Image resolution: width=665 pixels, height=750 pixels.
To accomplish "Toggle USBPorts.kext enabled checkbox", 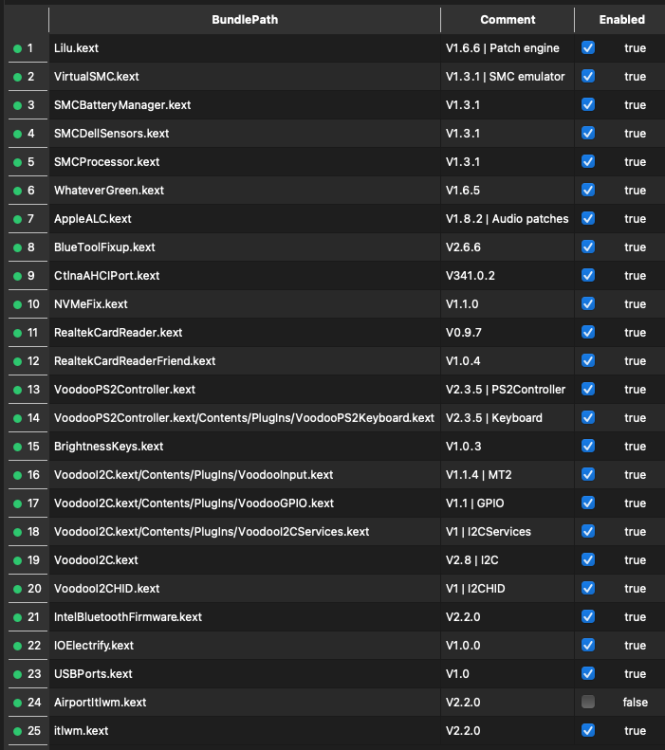I will pos(588,673).
